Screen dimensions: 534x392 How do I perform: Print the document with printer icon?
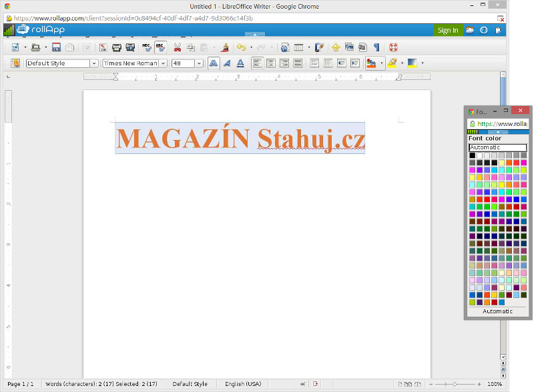[x=116, y=47]
